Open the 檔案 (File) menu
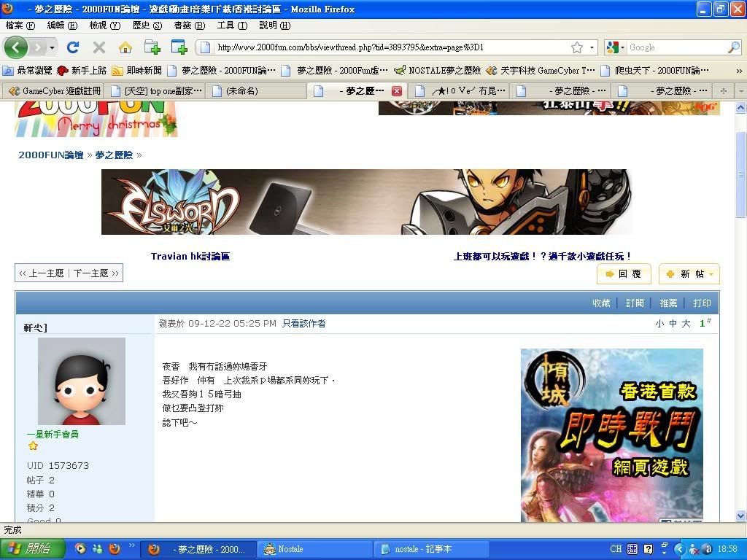The height and width of the screenshot is (560, 747). coord(20,26)
